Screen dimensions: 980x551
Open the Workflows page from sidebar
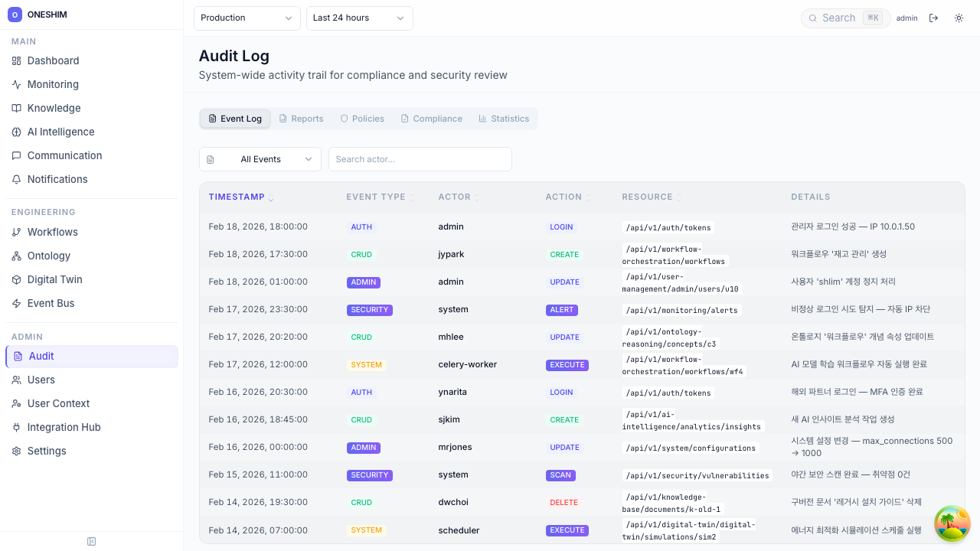pyautogui.click(x=52, y=232)
